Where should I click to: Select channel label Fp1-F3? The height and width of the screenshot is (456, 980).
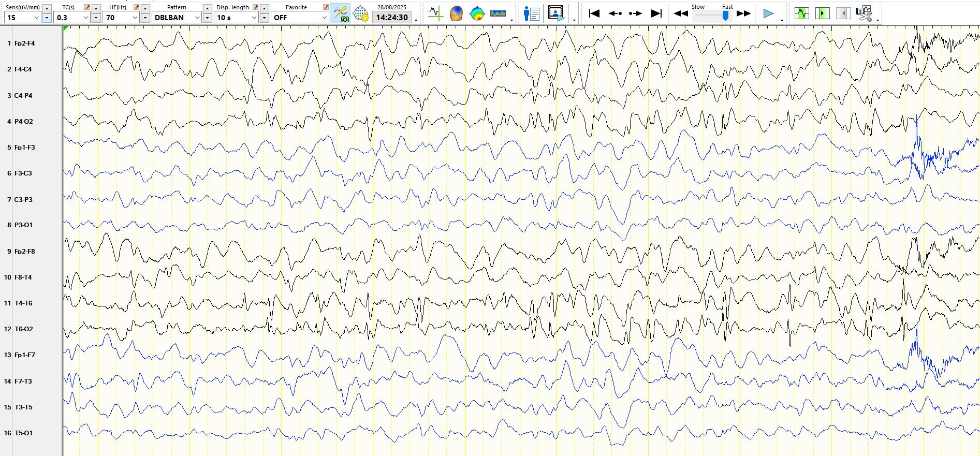click(24, 148)
